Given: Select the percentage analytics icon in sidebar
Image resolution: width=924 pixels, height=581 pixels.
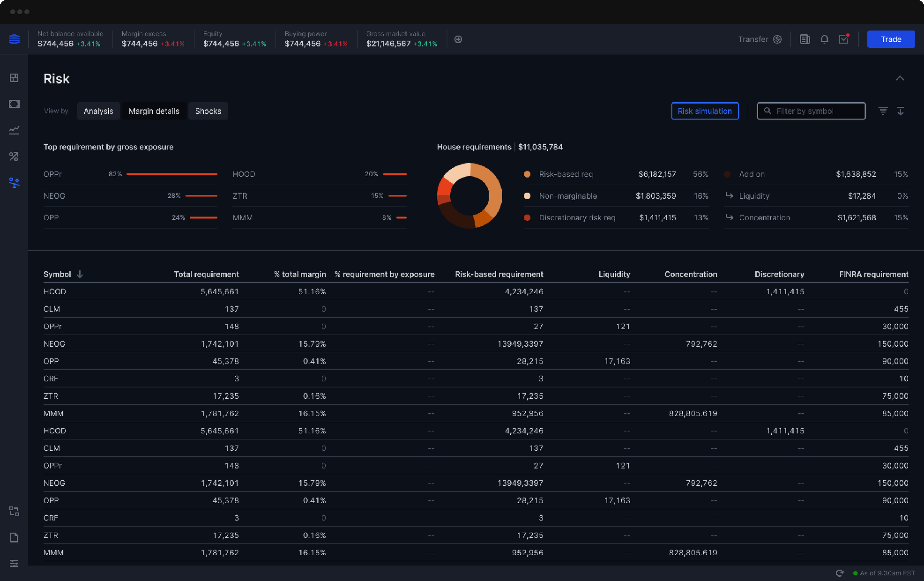Looking at the screenshot, I should coord(14,156).
